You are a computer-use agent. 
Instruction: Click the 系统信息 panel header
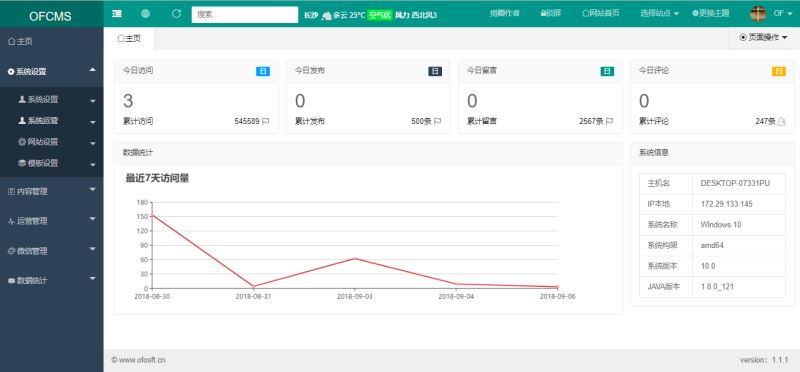pyautogui.click(x=712, y=153)
